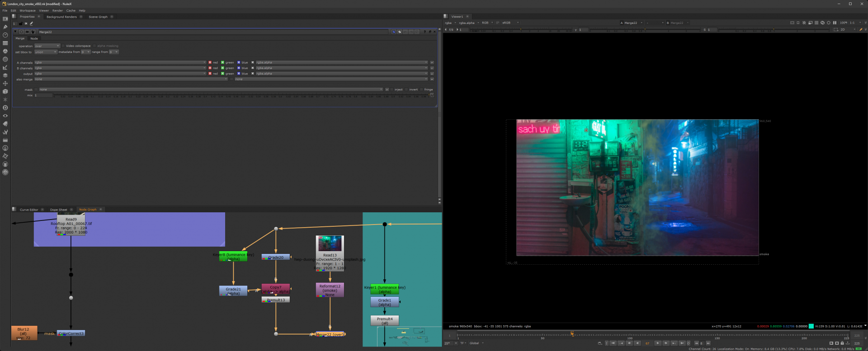
Task: Click the Merge22 help question mark icon
Action: click(425, 32)
